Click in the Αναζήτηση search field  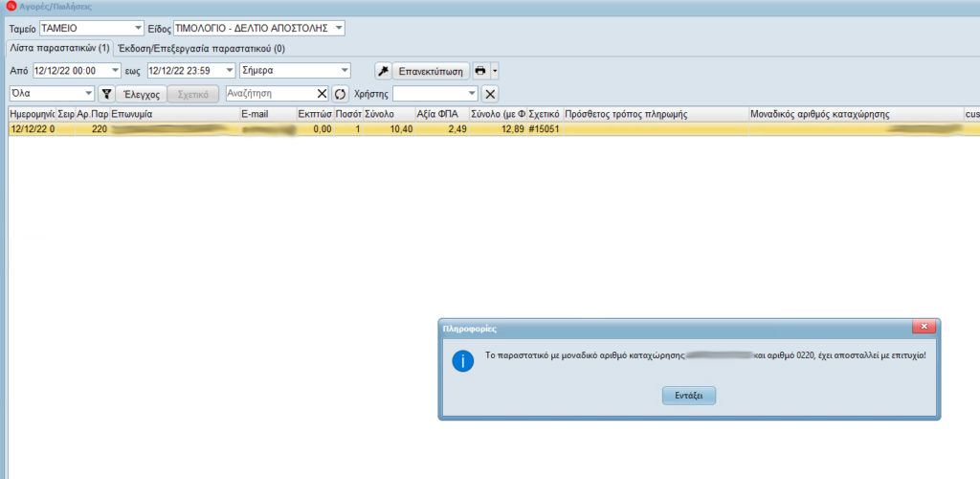[270, 94]
